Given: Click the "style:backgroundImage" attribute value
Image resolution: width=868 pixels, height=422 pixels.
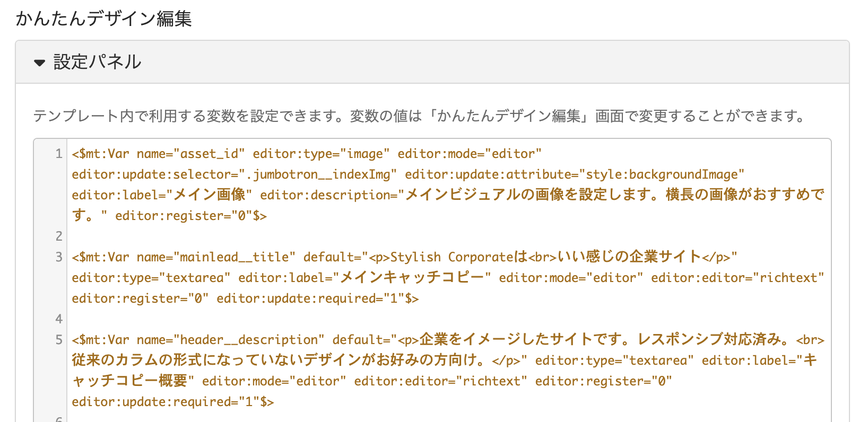Looking at the screenshot, I should (x=662, y=174).
